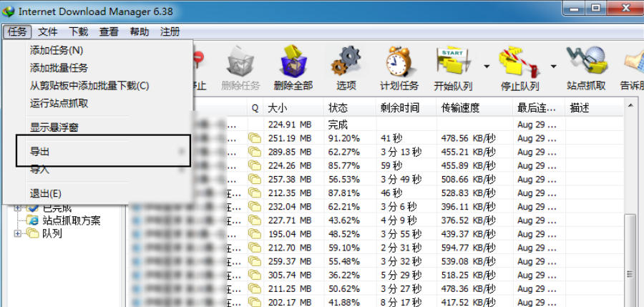Sort by the 最后连… column header
The width and height of the screenshot is (644, 307).
[539, 108]
